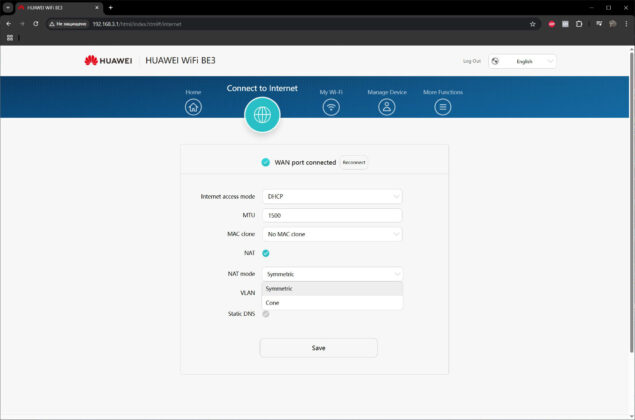This screenshot has width=635, height=420.
Task: Click the WAN port connected status check icon
Action: pos(265,162)
